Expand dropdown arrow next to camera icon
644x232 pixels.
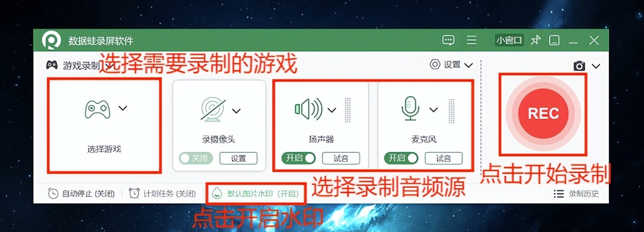click(596, 66)
